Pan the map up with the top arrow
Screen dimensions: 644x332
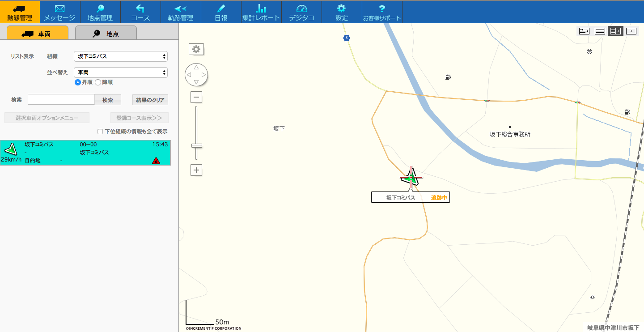coord(196,67)
